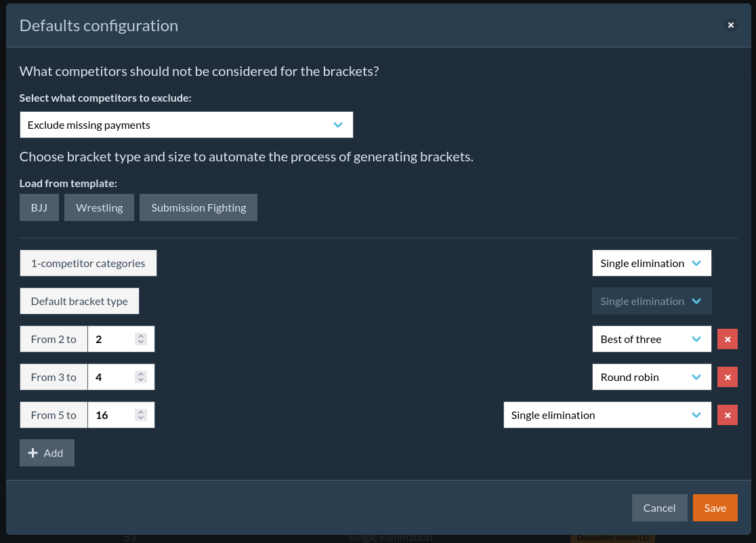Load the BJJ template
This screenshot has width=756, height=543.
(39, 207)
